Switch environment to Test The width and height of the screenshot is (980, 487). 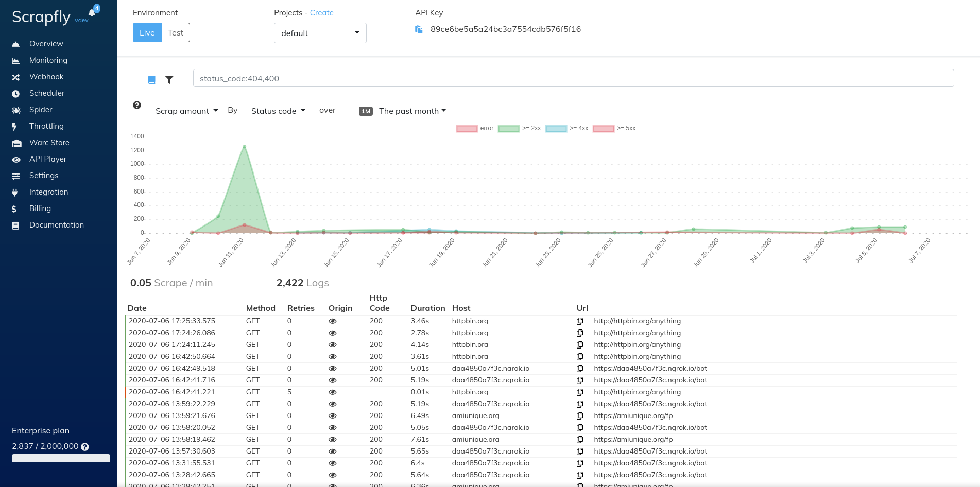coord(176,32)
